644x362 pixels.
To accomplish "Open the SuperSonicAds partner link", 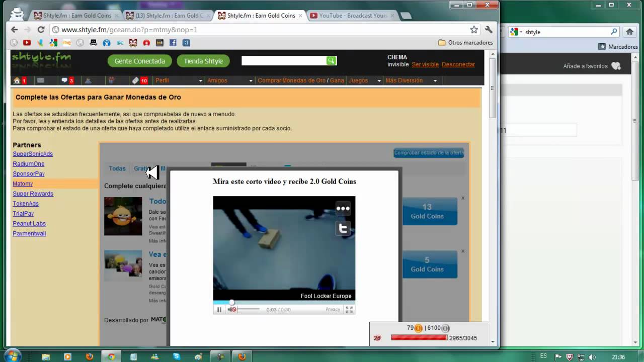I will point(33,154).
